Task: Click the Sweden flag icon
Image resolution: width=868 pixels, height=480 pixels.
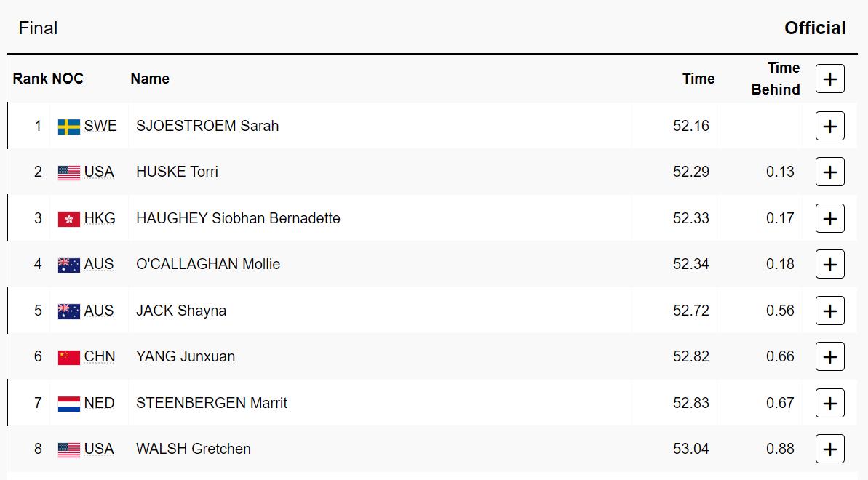Action: (x=69, y=127)
